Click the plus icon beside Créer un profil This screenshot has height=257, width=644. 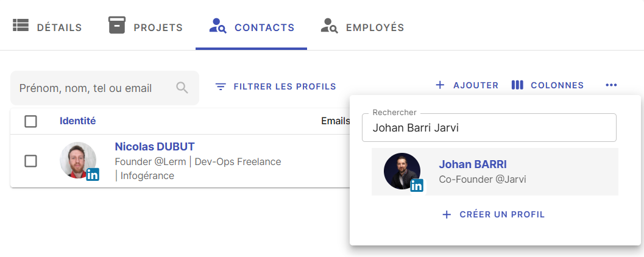tap(447, 214)
